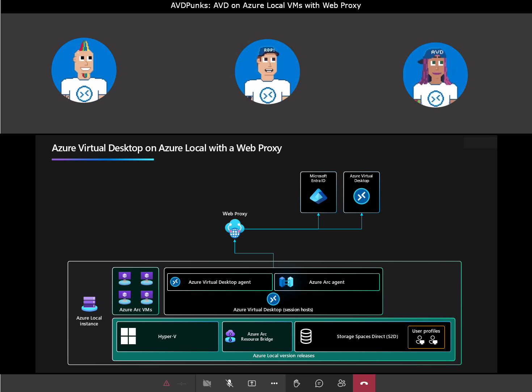Click the Web Proxy cloud icon

tap(235, 229)
